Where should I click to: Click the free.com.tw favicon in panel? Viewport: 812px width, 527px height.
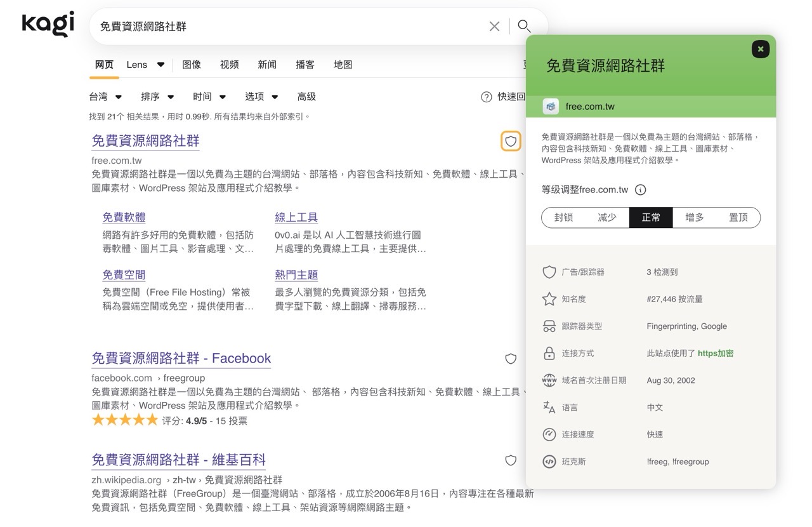551,107
